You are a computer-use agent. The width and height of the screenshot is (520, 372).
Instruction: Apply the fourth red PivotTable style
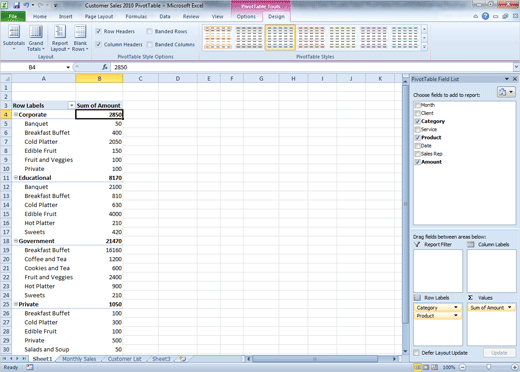(311, 37)
